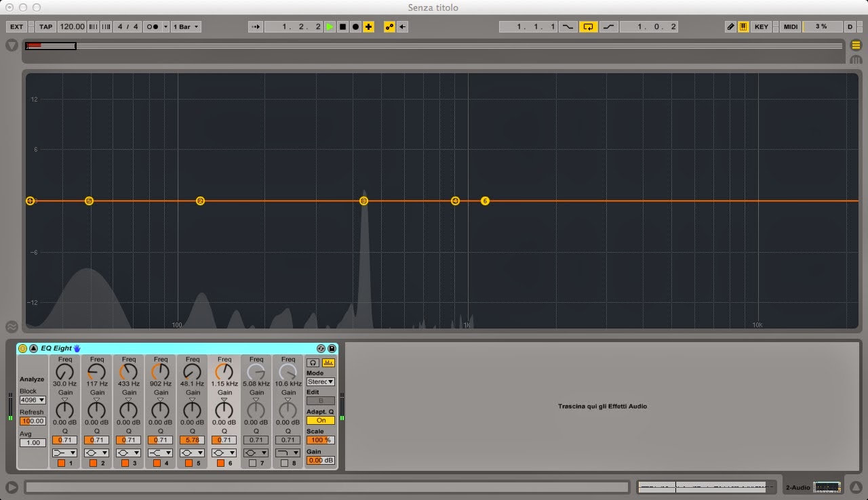Open the metronome settings dropdown arrow

[x=165, y=27]
